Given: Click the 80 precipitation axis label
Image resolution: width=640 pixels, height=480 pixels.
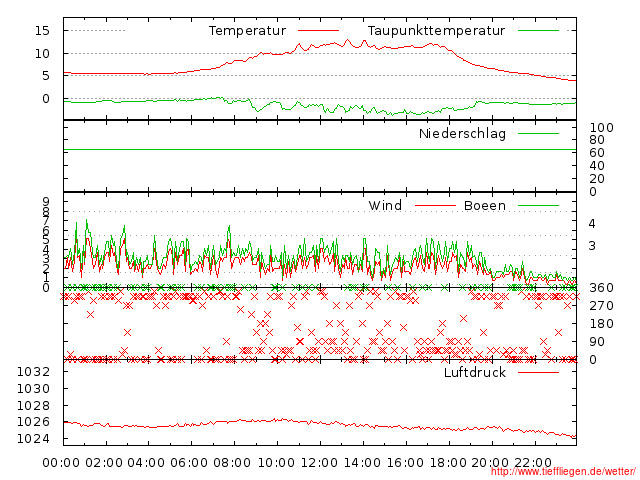Looking at the screenshot, I should coord(597,140).
